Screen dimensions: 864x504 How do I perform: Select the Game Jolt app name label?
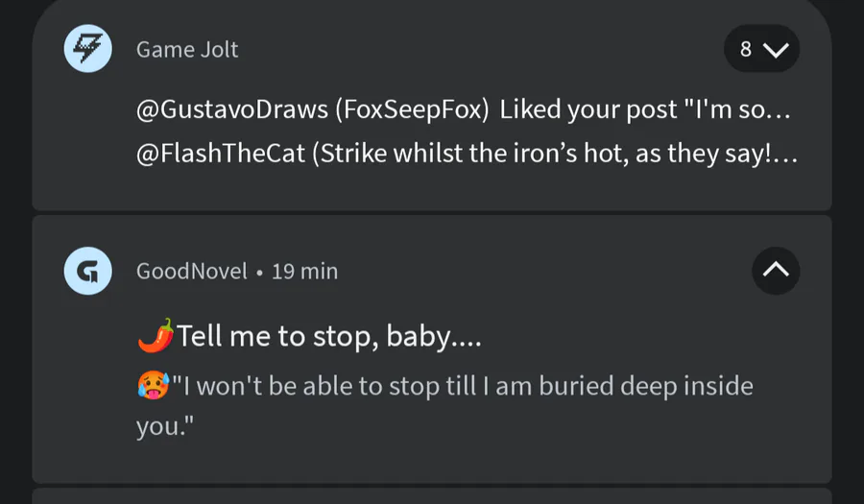[x=187, y=50]
